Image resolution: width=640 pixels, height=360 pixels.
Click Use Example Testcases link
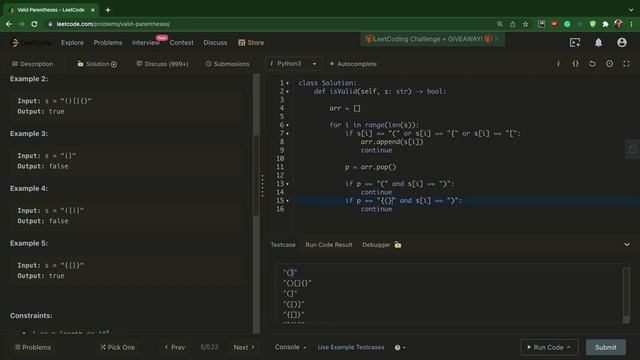[x=351, y=347]
